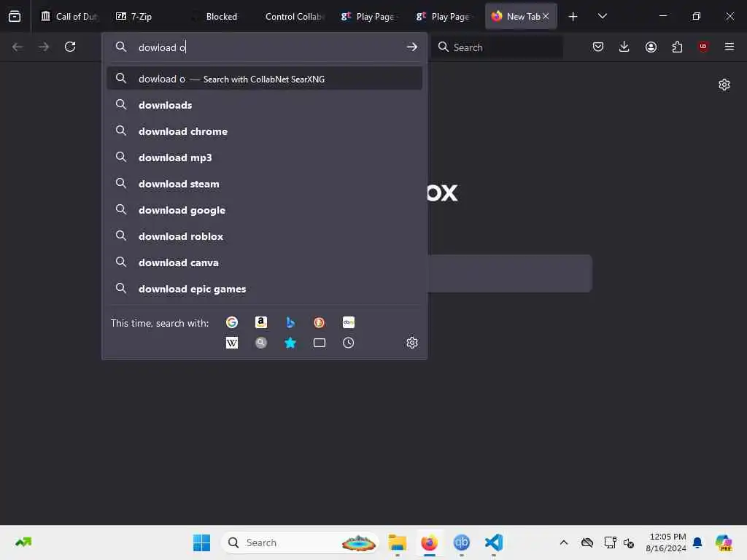This screenshot has width=747, height=560.
Task: Search this time with Amazon
Action: 261,322
